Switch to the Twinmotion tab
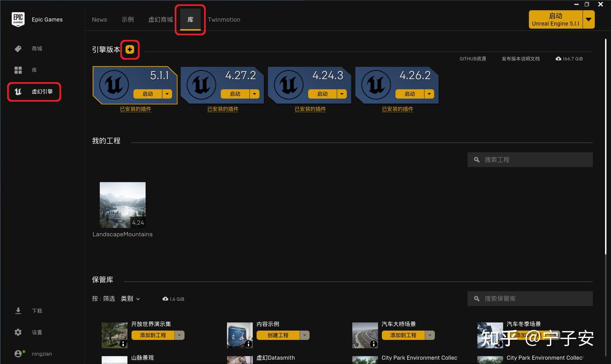This screenshot has height=364, width=611. [x=224, y=20]
